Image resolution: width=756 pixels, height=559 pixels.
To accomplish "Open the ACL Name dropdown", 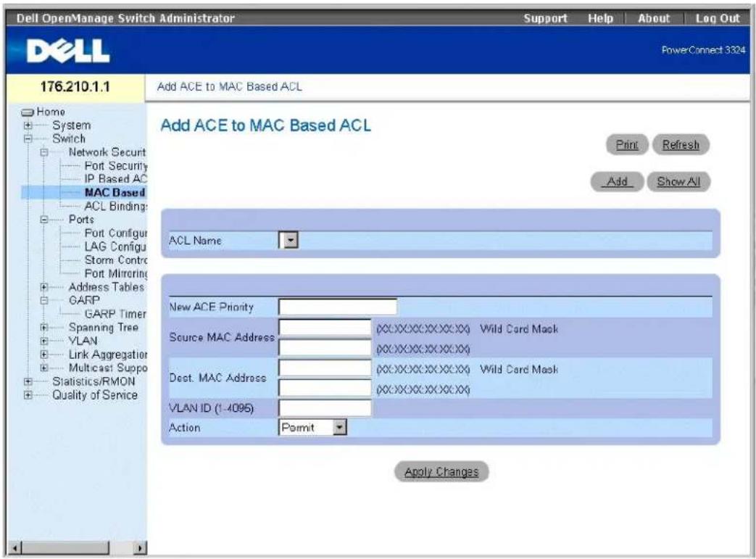I will coord(291,240).
